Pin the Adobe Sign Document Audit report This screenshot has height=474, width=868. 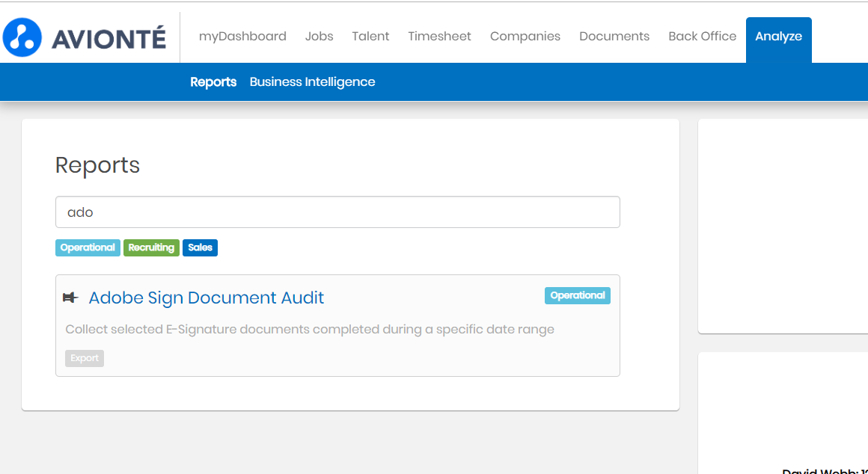pos(70,298)
